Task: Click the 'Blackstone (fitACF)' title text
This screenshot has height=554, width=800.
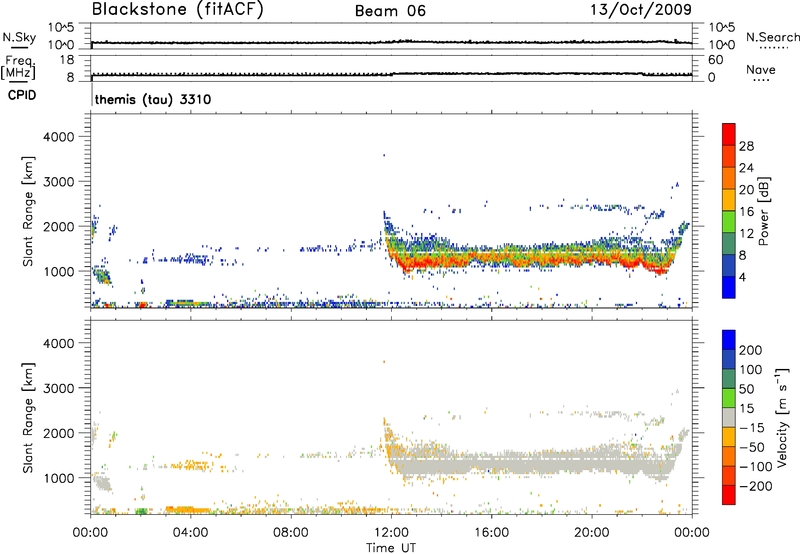Action: [x=178, y=9]
